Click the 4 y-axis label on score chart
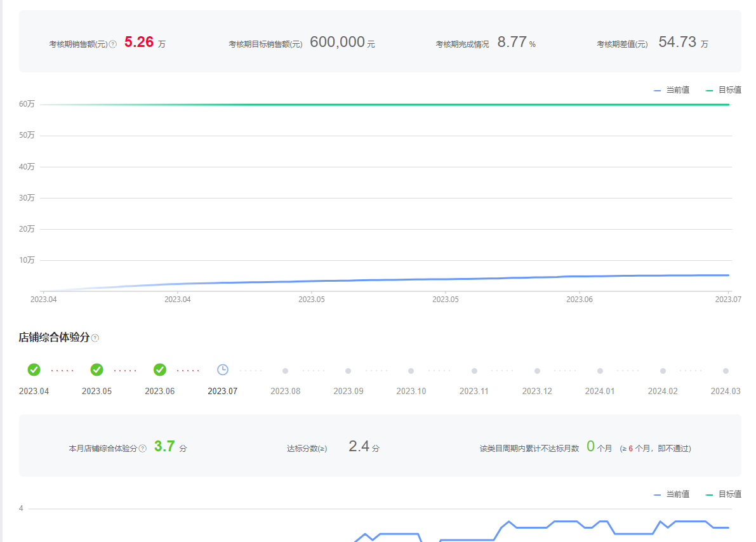756x542 pixels. point(21,509)
